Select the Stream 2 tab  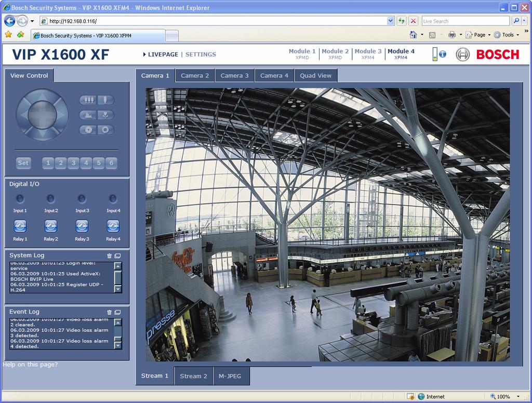[193, 376]
